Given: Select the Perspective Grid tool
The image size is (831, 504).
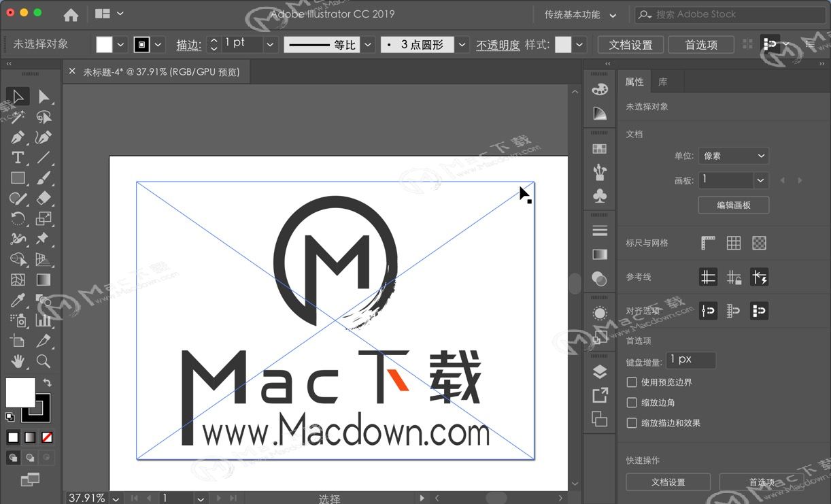Looking at the screenshot, I should (x=44, y=259).
